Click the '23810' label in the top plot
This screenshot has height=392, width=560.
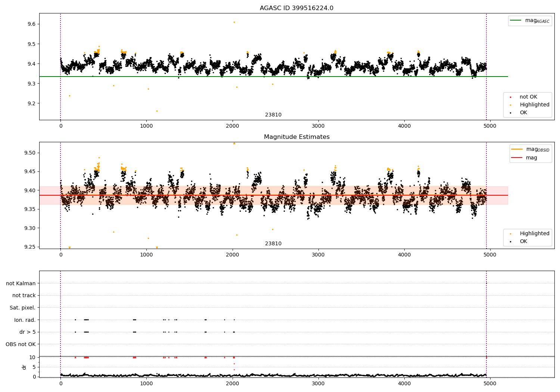[273, 115]
